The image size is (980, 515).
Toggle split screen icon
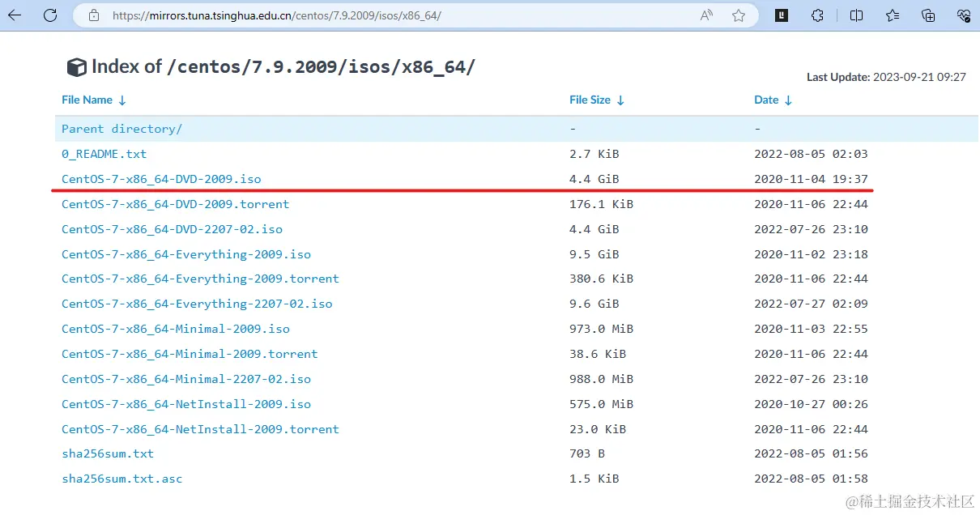856,15
